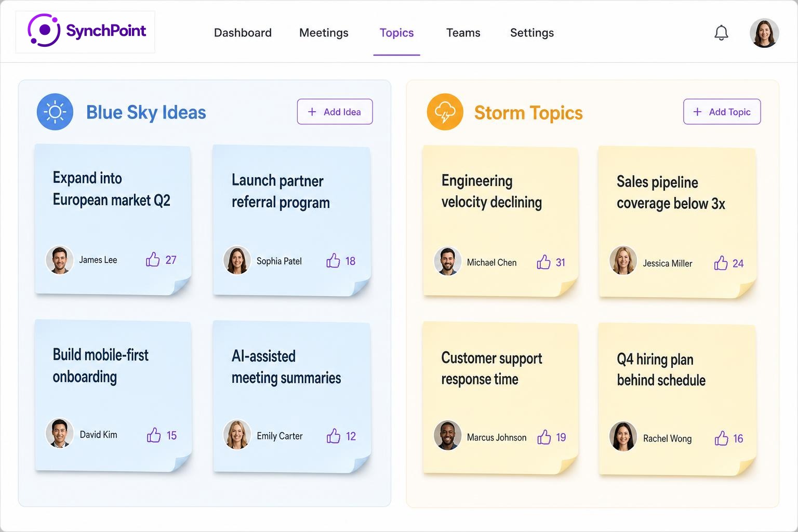Screen dimensions: 798x532
Task: Click the Add Topic button
Action: [722, 112]
